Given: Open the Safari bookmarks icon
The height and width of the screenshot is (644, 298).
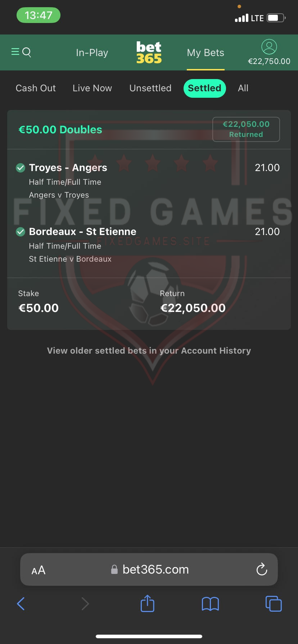Looking at the screenshot, I should click(210, 604).
